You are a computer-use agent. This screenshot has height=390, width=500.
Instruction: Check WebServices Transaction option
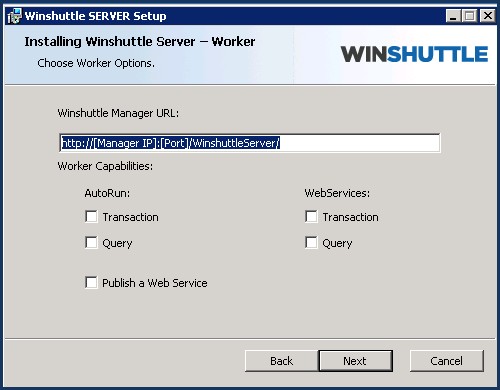(x=311, y=217)
